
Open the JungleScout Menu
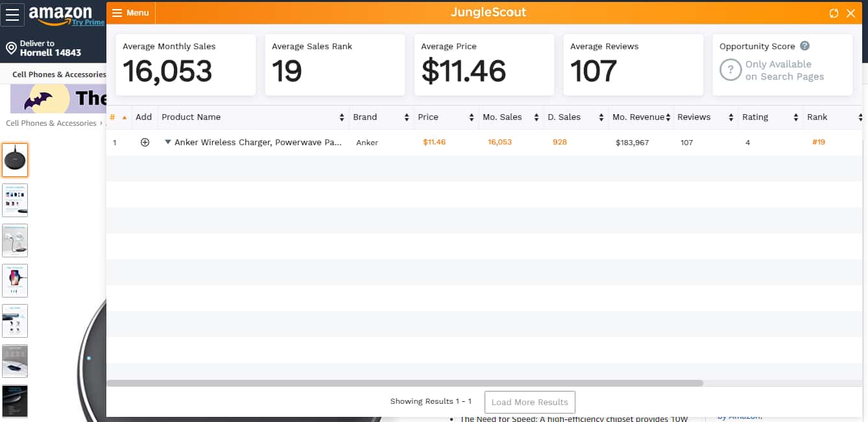pyautogui.click(x=130, y=13)
